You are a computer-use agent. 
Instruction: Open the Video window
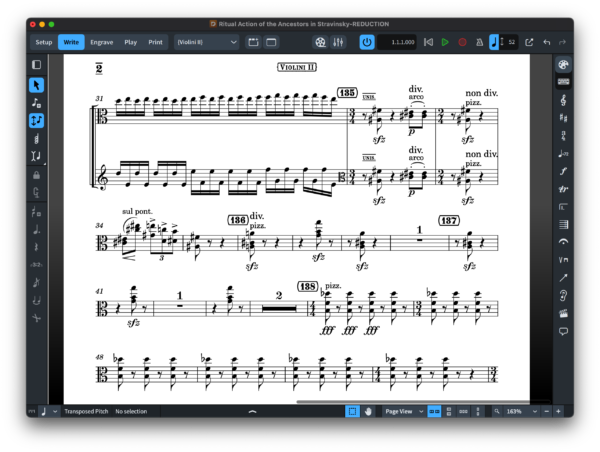point(320,42)
